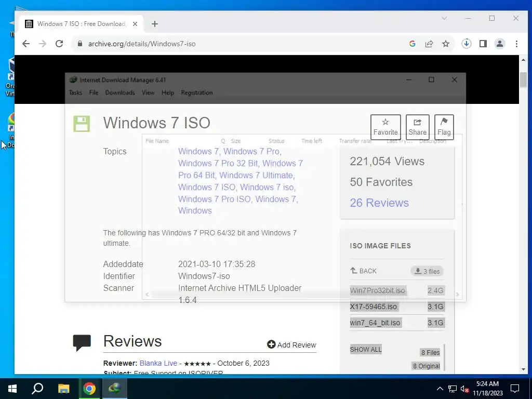Open the Windows 7 Pro ISO topic

215,199
